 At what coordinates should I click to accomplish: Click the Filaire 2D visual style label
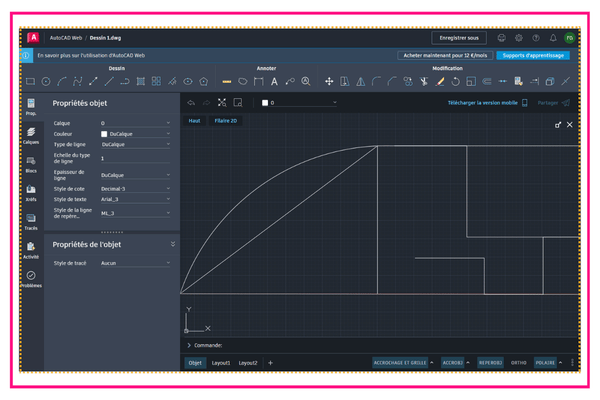click(225, 121)
